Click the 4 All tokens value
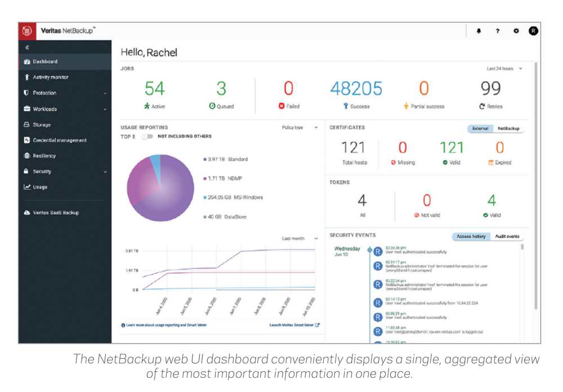563x392 pixels. pos(362,200)
